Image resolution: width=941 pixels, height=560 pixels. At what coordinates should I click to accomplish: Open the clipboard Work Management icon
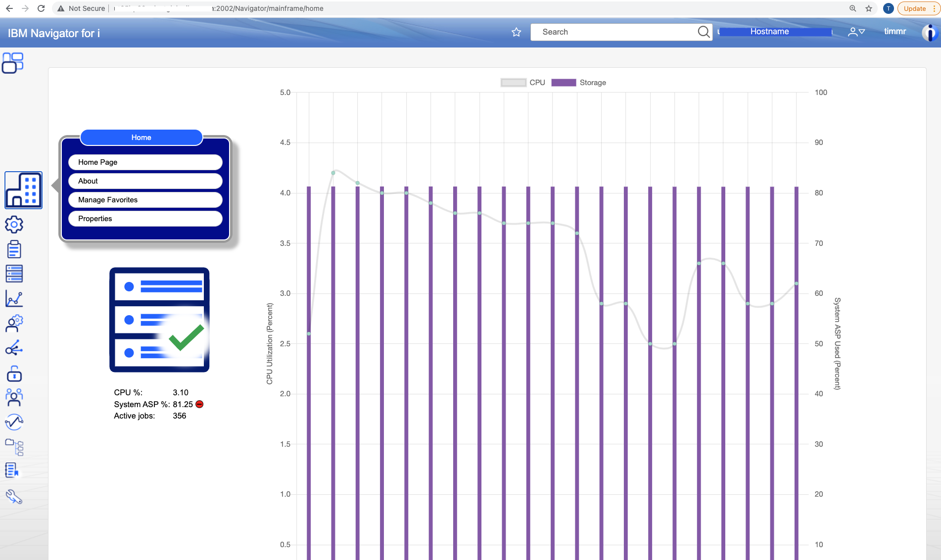tap(14, 249)
